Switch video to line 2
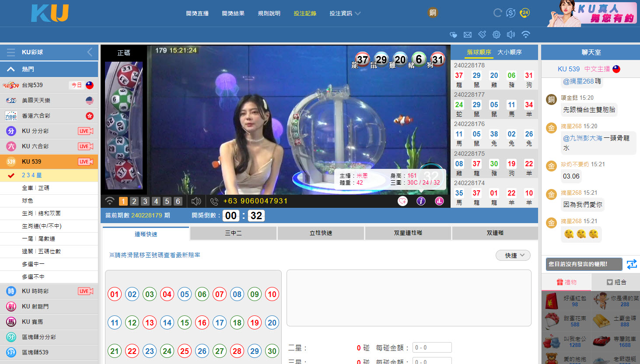Image resolution: width=640 pixels, height=364 pixels. [x=134, y=201]
